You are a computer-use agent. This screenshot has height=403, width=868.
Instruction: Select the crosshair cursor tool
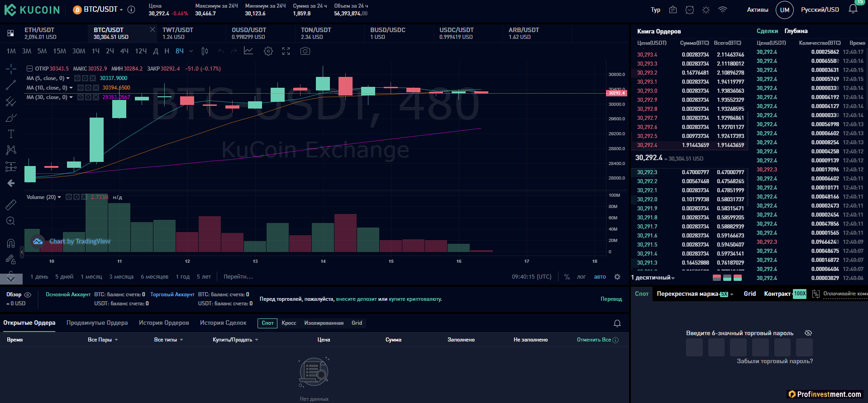[x=11, y=69]
